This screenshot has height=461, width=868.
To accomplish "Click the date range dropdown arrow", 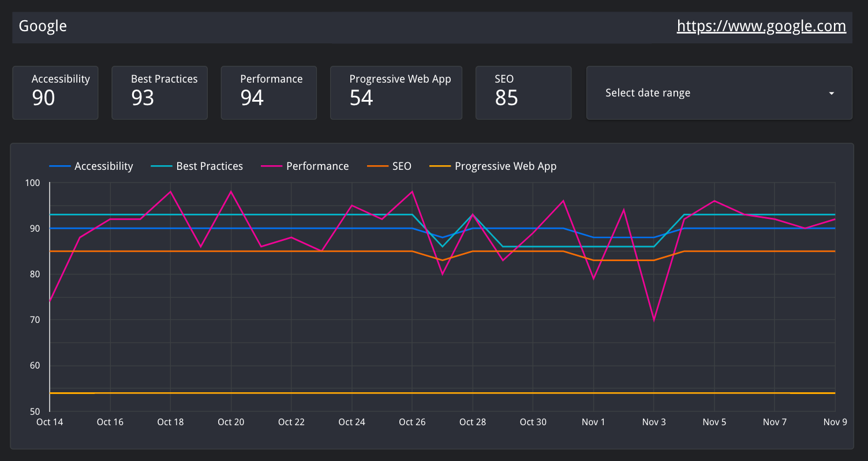I will click(832, 93).
